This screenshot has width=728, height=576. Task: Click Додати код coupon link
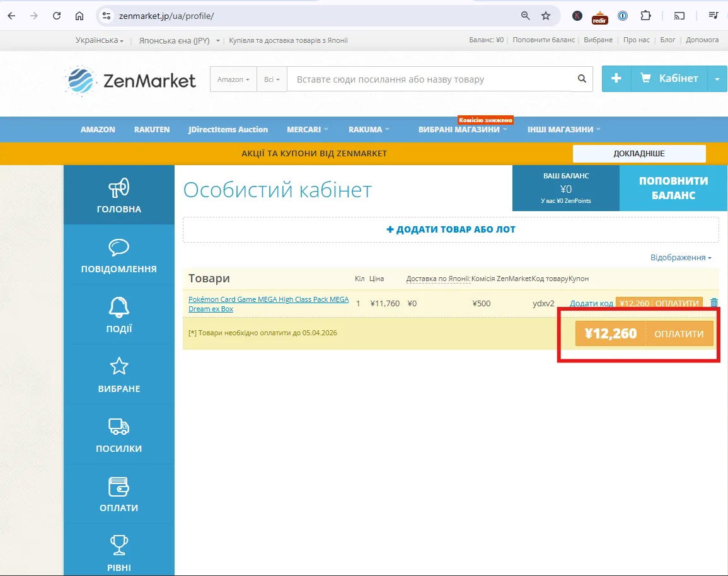(591, 303)
